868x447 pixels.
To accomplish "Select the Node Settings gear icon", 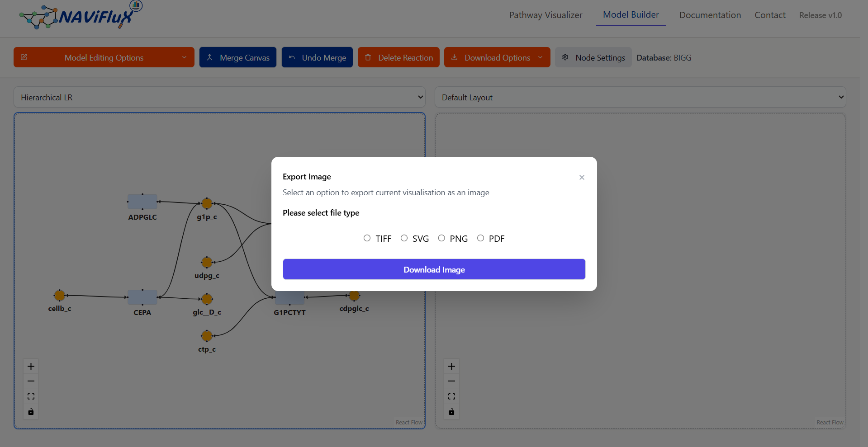I will [565, 57].
